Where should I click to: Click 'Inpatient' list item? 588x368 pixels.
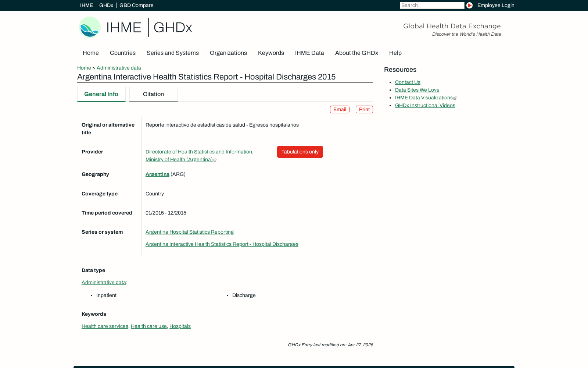point(106,296)
